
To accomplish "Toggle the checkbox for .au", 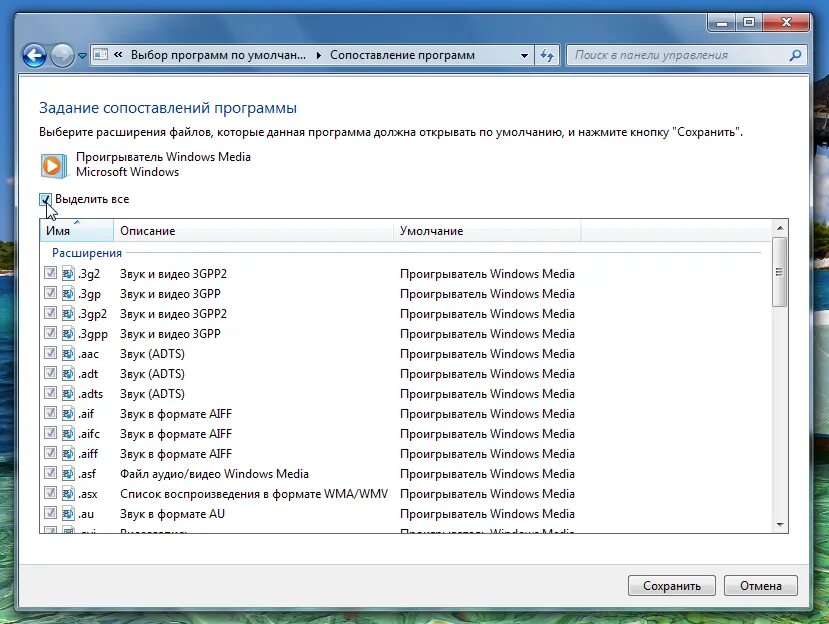I will coord(50,513).
